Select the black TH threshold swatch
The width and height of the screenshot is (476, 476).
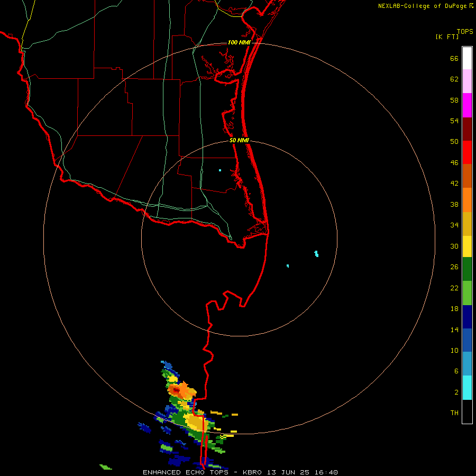tap(467, 411)
